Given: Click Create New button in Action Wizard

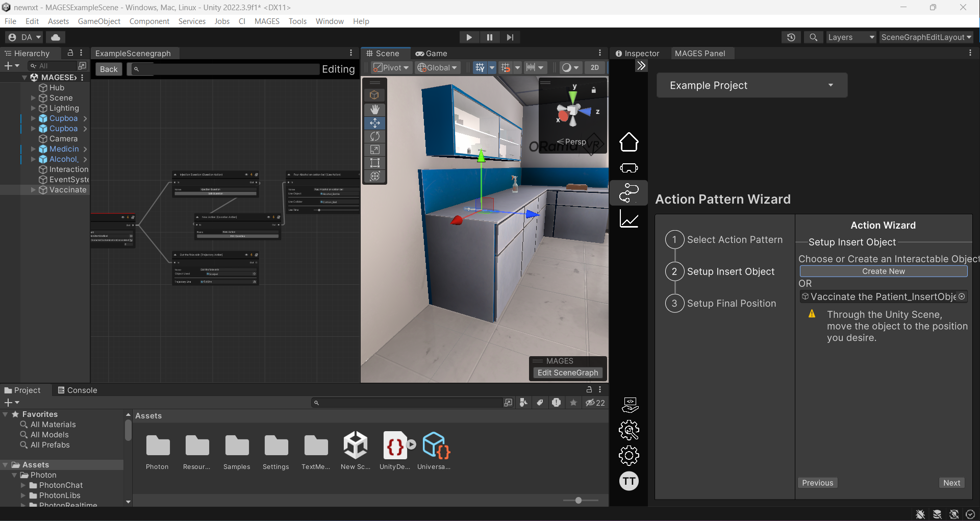Looking at the screenshot, I should click(884, 271).
